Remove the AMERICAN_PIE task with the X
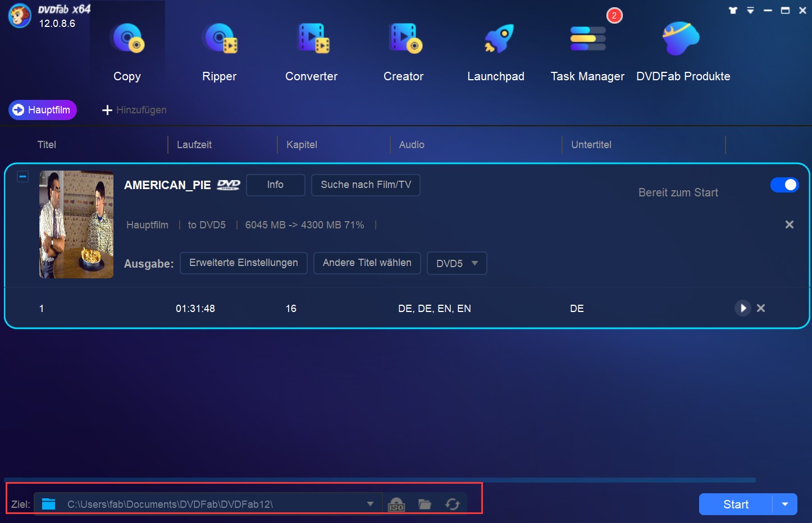 tap(789, 224)
